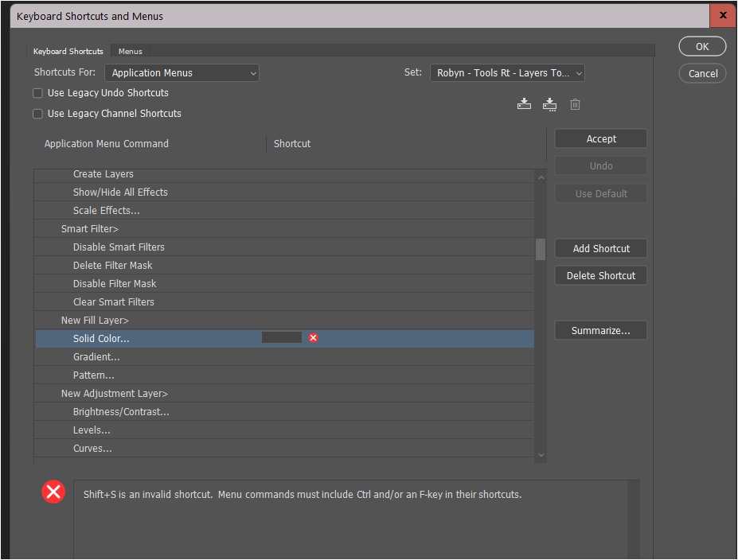Image resolution: width=738 pixels, height=560 pixels.
Task: Expand the New Adjustment Layer submenu entry
Action: tap(114, 393)
